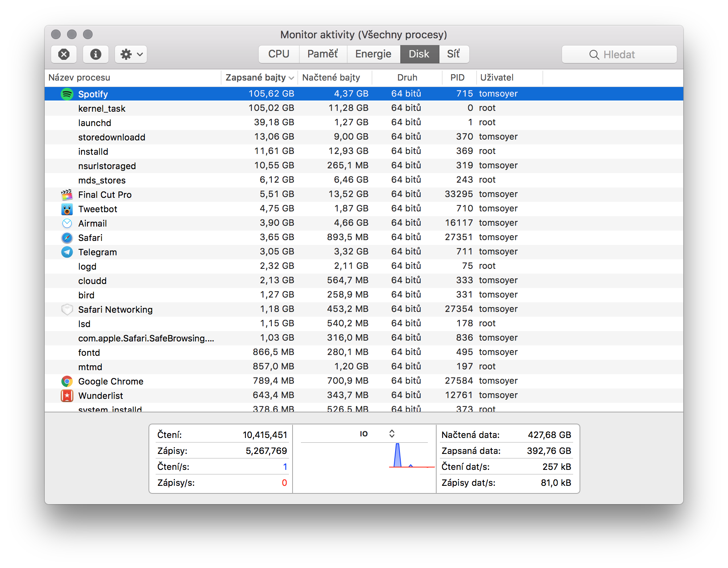
Task: Select the fontd process row
Action: point(364,353)
